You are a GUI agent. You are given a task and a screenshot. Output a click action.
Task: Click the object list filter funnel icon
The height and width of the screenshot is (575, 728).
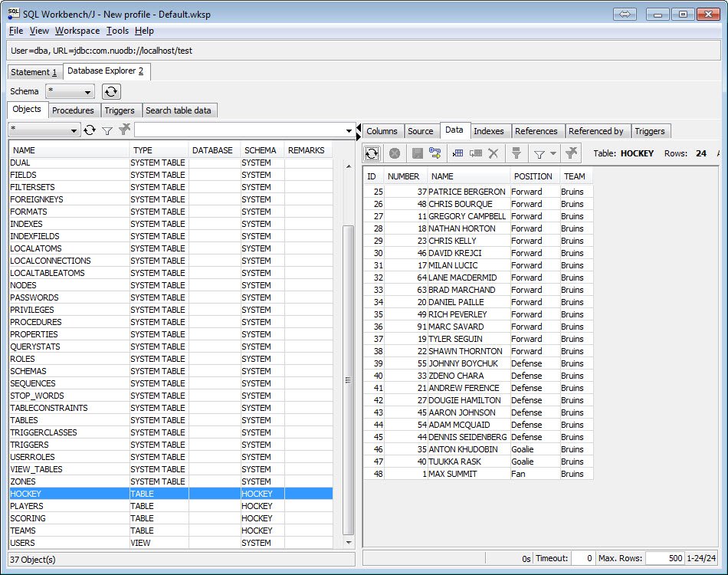107,130
